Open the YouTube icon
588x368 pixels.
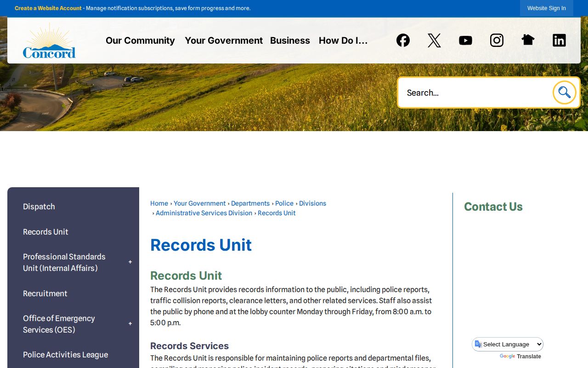pyautogui.click(x=465, y=40)
